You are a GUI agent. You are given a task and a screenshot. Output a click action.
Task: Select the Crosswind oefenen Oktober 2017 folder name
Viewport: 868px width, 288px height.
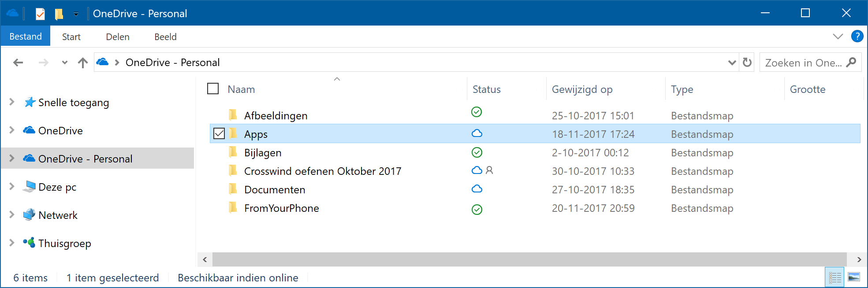tap(323, 171)
